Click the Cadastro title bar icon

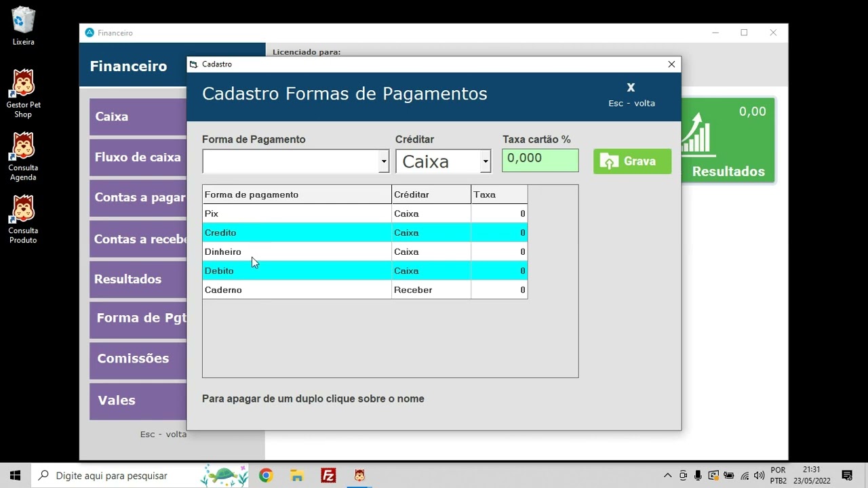[194, 64]
